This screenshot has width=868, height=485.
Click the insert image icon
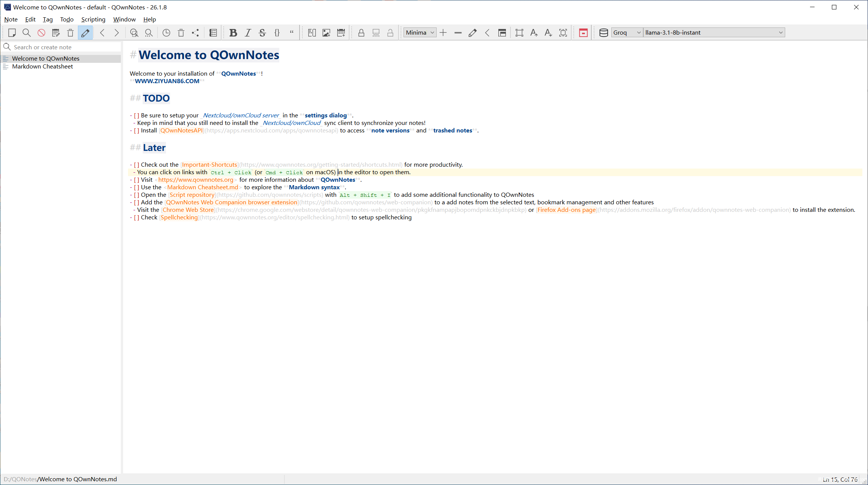point(326,33)
